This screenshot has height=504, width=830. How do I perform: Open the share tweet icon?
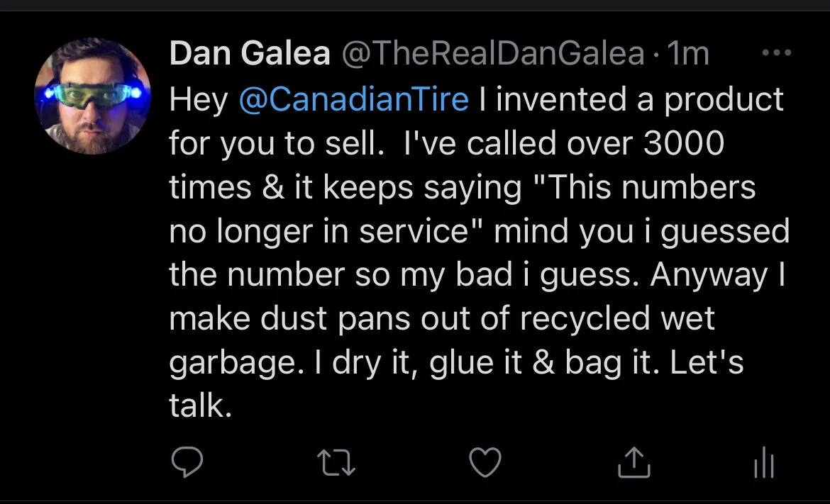pos(633,461)
